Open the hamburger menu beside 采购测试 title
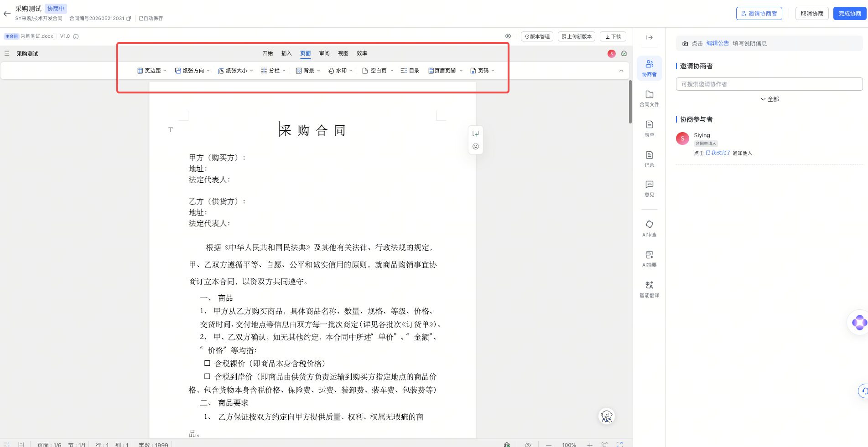 [x=7, y=53]
